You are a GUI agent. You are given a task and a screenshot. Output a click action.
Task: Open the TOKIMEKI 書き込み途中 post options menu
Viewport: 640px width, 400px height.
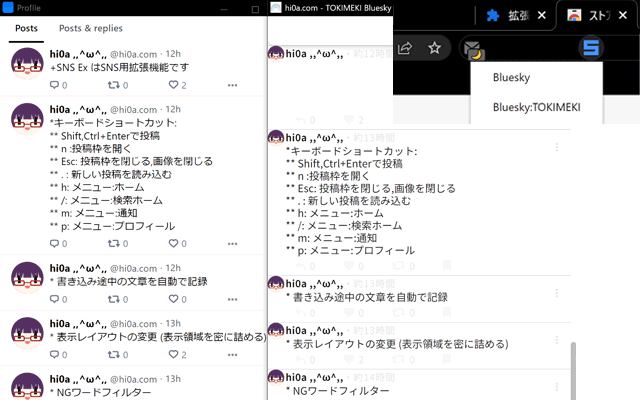[557, 293]
